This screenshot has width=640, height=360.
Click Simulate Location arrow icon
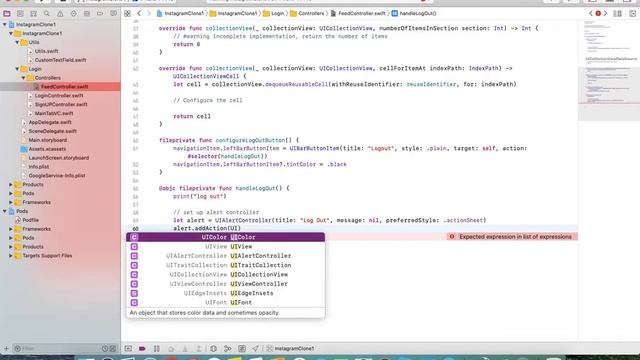(x=255, y=349)
